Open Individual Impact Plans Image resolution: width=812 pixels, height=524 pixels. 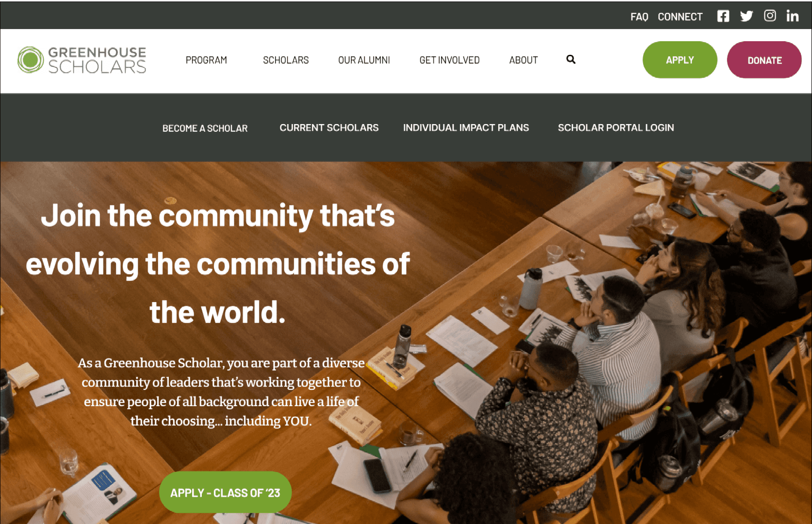466,127
